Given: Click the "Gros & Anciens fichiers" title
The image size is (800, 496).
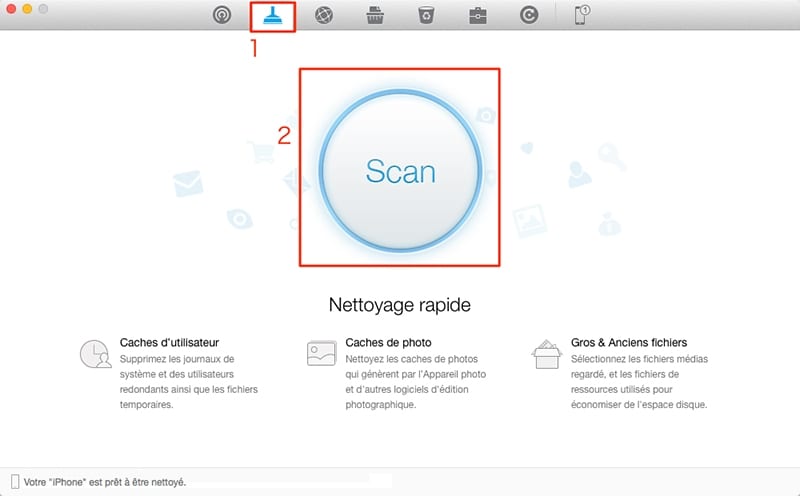Looking at the screenshot, I should (x=629, y=342).
